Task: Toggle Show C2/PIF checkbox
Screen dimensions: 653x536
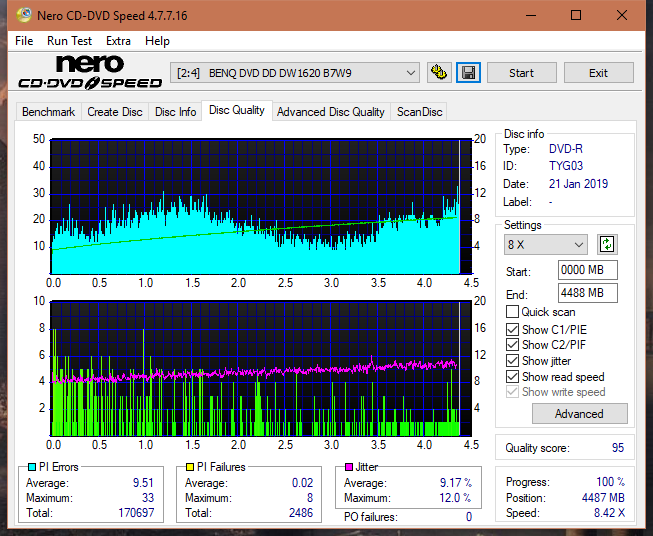Action: 512,344
